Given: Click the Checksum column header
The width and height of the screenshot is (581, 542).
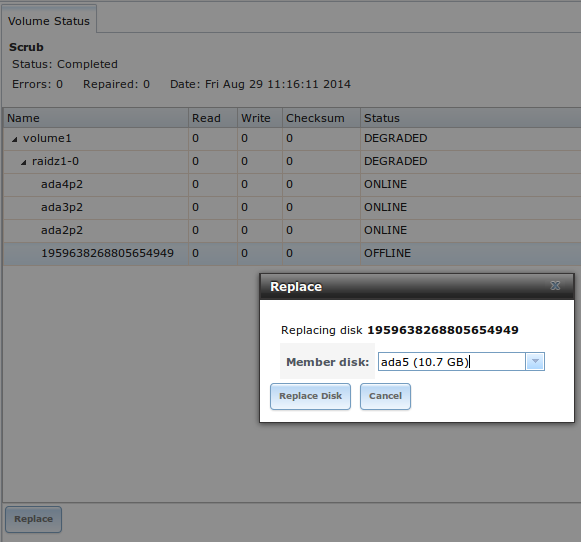Looking at the screenshot, I should coord(321,118).
